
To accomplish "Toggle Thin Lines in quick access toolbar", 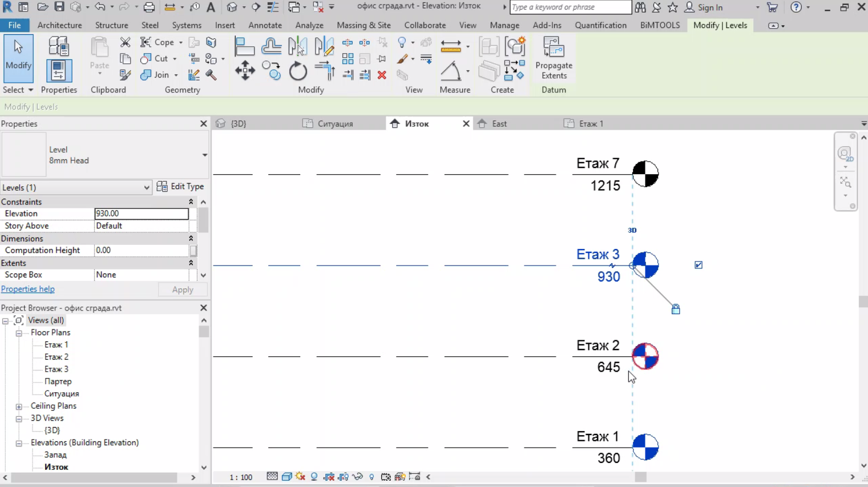I will (x=273, y=7).
